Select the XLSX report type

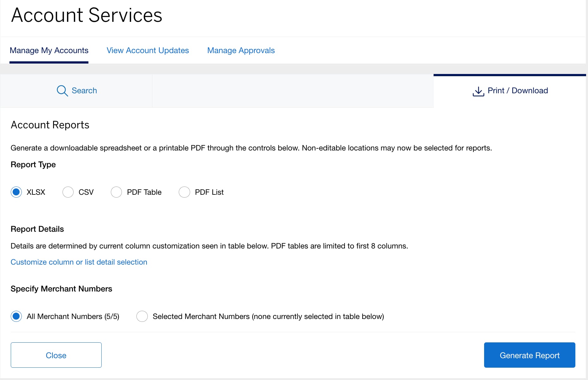[16, 192]
